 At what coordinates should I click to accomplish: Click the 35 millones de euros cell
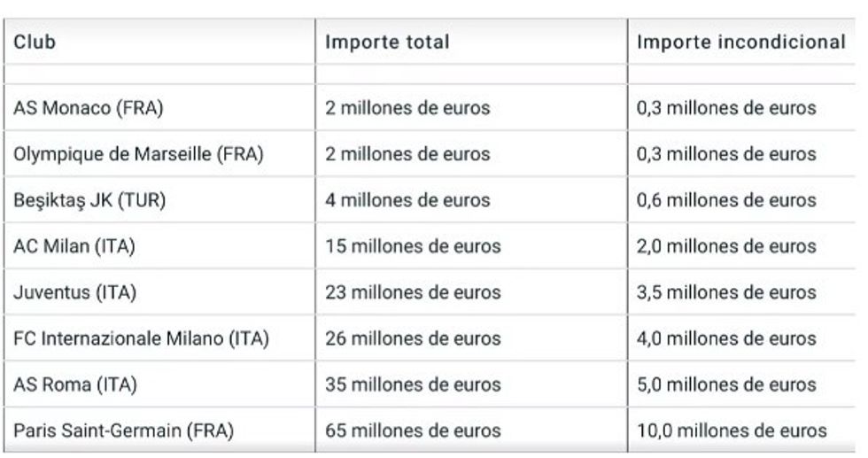click(x=413, y=385)
